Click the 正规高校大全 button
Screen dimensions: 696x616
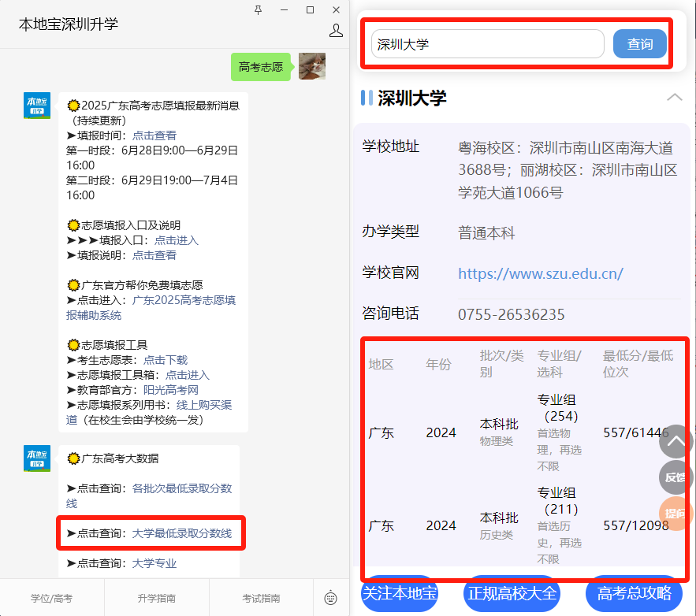(x=512, y=593)
